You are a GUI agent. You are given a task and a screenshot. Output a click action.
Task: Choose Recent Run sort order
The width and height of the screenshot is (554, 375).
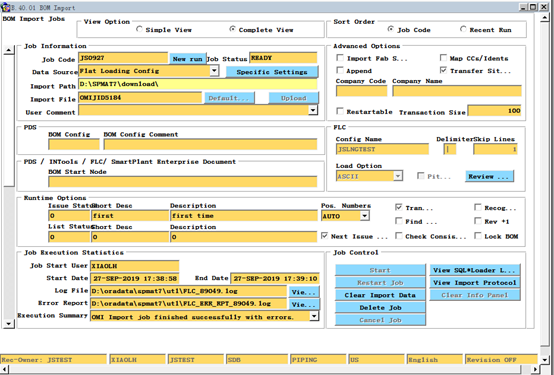463,29
